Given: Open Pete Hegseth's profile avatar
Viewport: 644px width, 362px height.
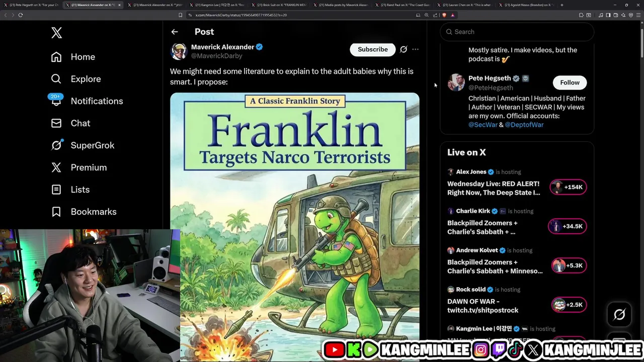Looking at the screenshot, I should click(x=456, y=82).
